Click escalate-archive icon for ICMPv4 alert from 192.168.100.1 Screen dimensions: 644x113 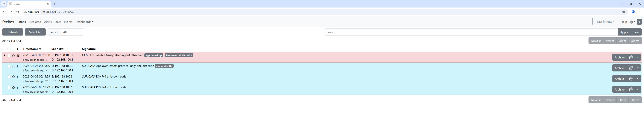(631, 89)
